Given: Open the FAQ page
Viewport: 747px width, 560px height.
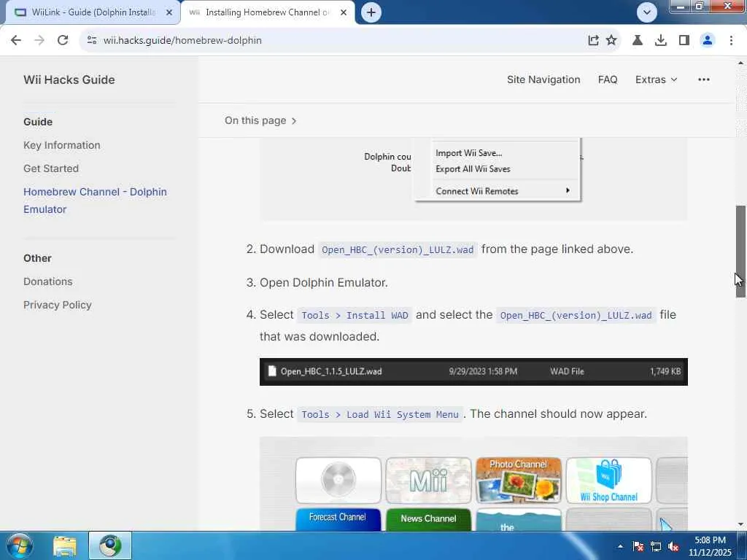Looking at the screenshot, I should pyautogui.click(x=608, y=79).
